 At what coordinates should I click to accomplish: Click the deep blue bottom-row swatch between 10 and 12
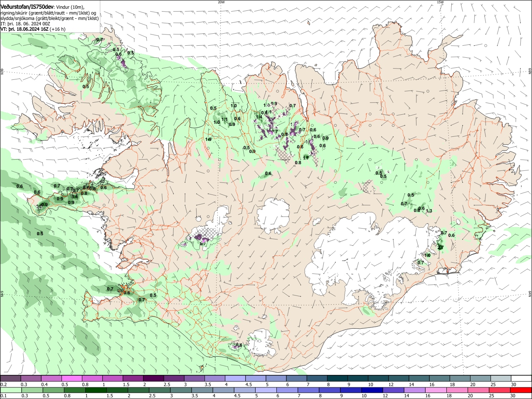[371, 390]
